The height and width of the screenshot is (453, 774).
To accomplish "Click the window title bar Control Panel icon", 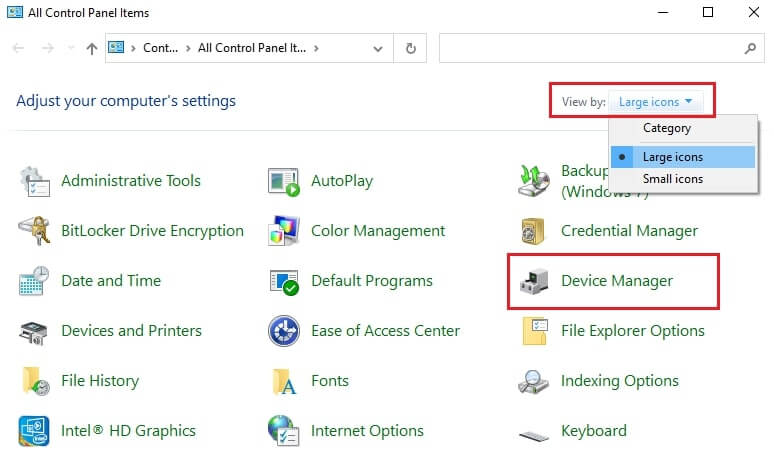I will tap(15, 12).
